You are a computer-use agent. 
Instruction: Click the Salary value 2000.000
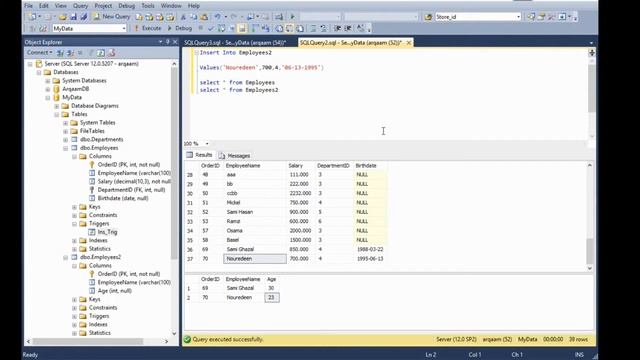pyautogui.click(x=299, y=231)
